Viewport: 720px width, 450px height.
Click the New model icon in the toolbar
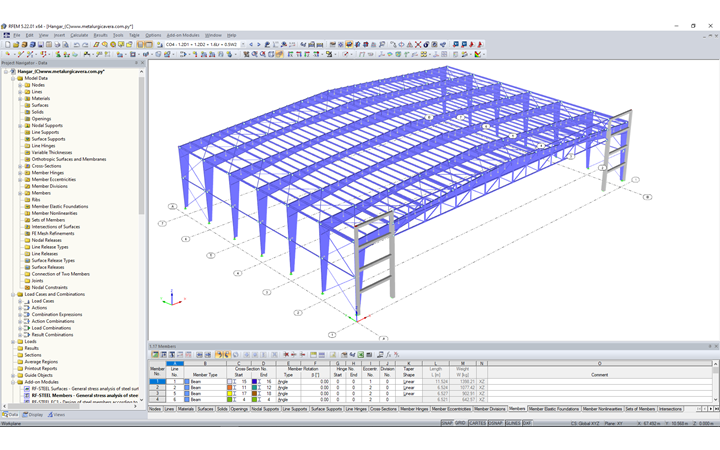pos(7,45)
